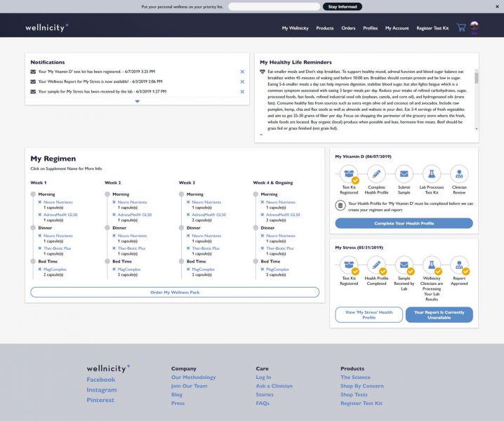
Task: Remove Week 3 Morning AdrenaMed GL50 with X
Action: [x=188, y=215]
